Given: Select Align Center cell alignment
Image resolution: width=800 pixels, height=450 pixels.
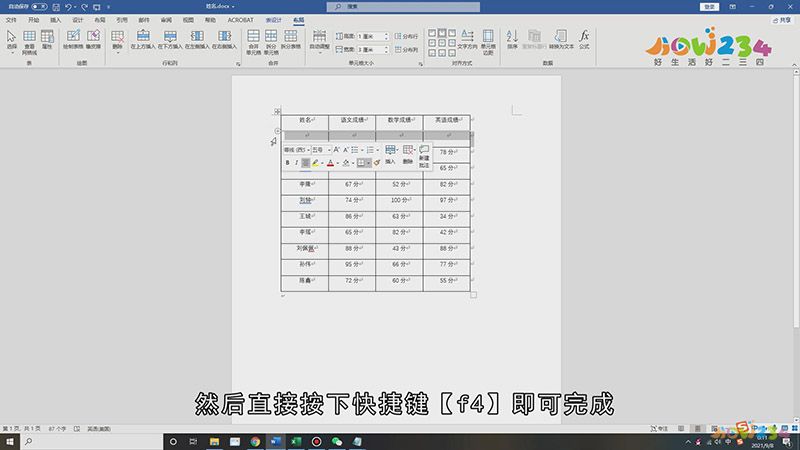Looking at the screenshot, I should click(442, 43).
